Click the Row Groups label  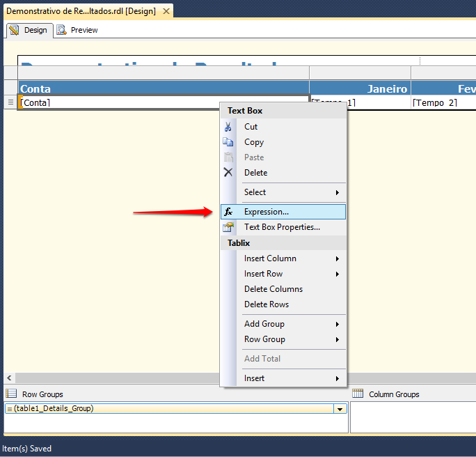(42, 394)
